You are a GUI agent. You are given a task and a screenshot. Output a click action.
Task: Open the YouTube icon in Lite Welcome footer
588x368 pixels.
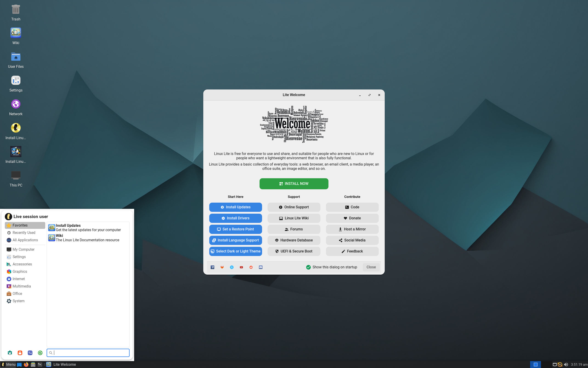point(241,267)
